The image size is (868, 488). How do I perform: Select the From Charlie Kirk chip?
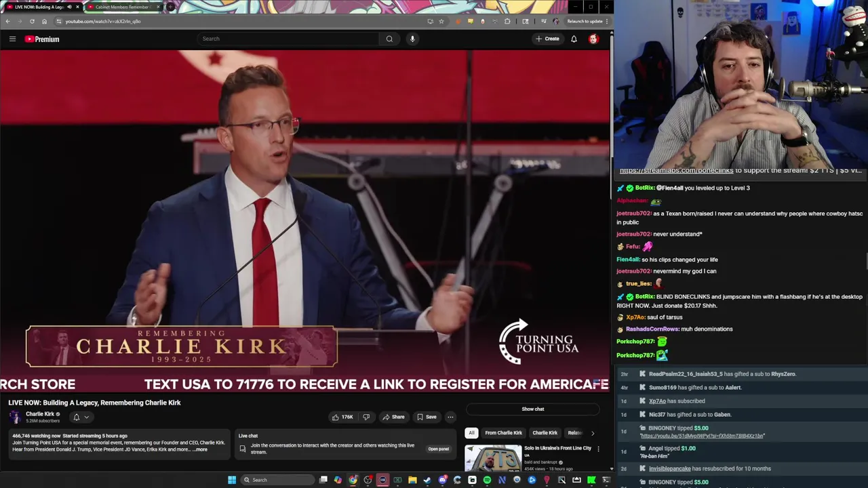point(503,432)
